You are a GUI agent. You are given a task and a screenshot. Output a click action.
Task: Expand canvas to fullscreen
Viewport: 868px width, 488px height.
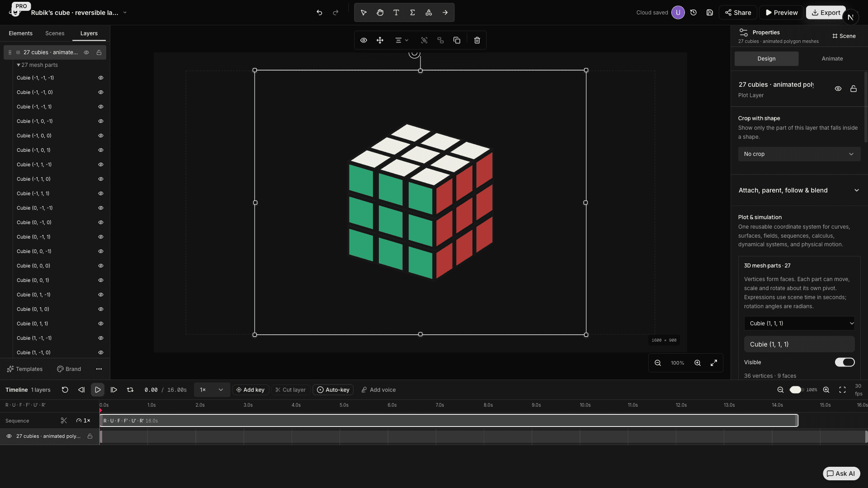[x=714, y=363]
